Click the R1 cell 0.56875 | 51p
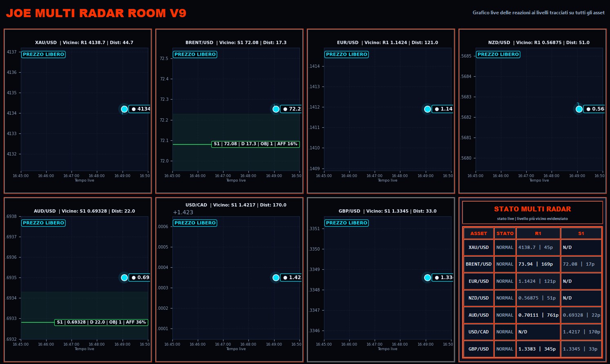 click(x=538, y=298)
